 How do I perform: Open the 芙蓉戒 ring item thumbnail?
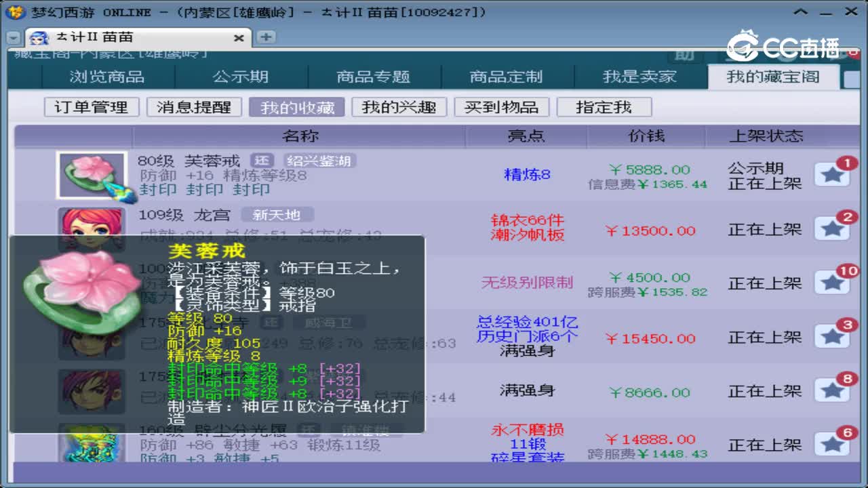point(92,176)
